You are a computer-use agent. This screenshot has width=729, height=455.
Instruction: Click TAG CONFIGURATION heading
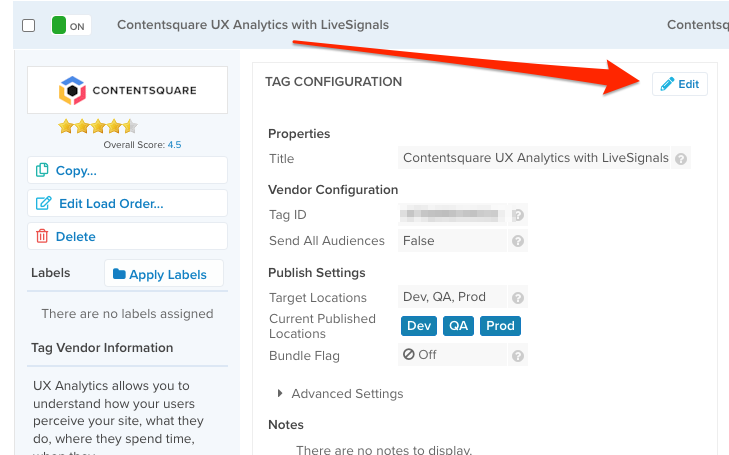(333, 82)
